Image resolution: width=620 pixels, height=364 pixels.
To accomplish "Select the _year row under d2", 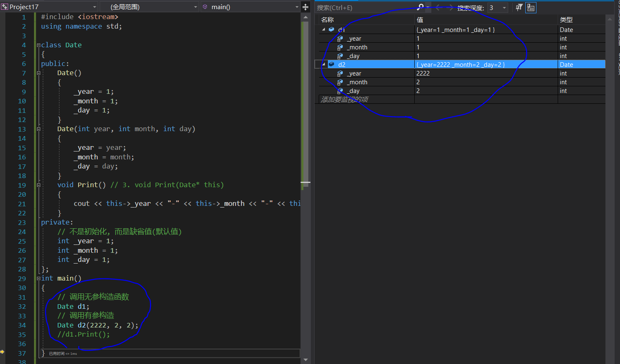I will click(x=462, y=73).
